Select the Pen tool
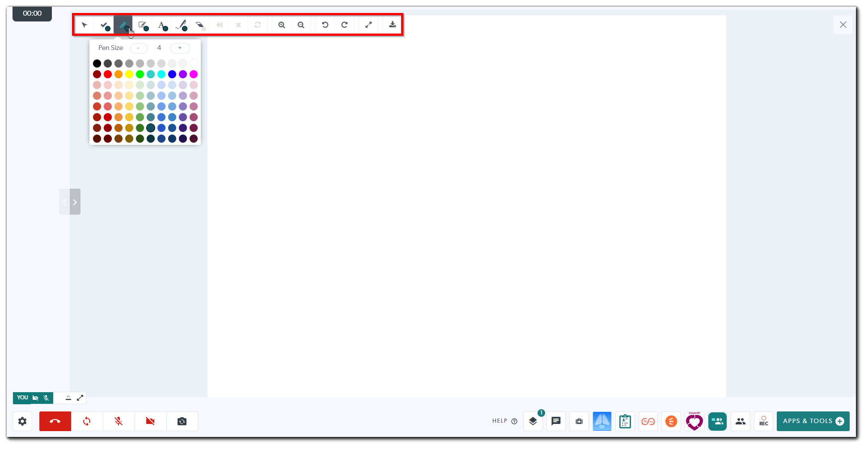 (123, 25)
